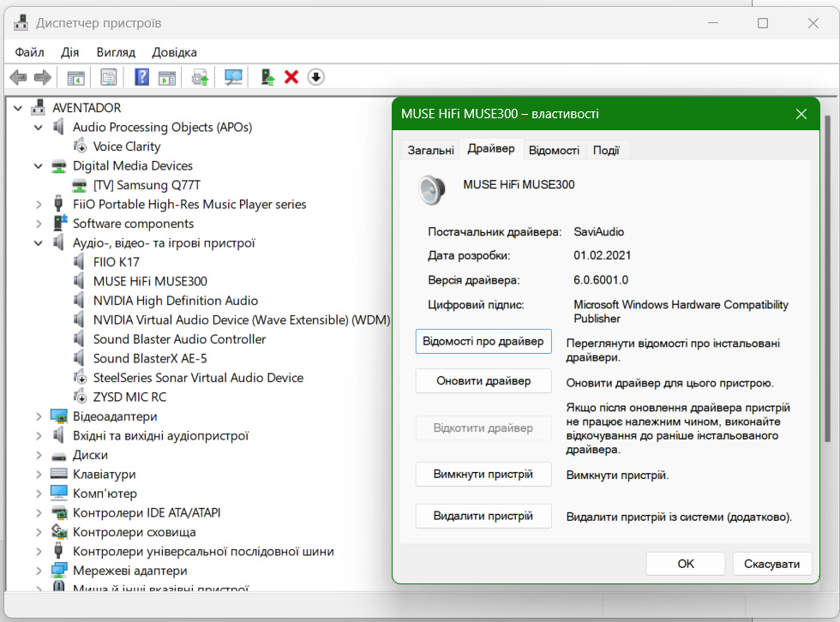Switch to the Загальні tab
Screen dimensions: 840x622
tap(430, 151)
